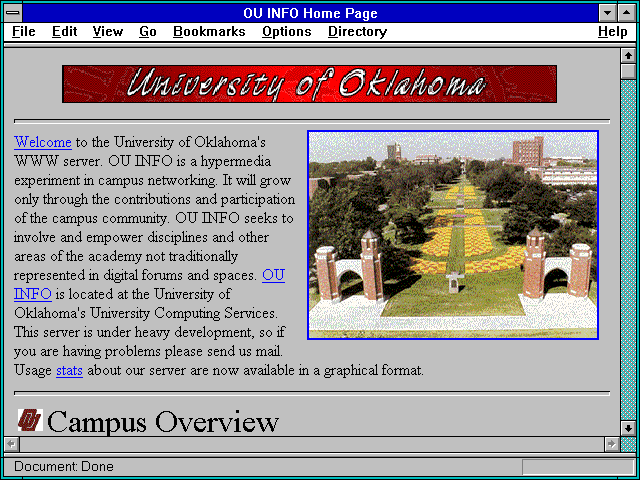Open the usage stats link
Image resolution: width=640 pixels, height=480 pixels.
[69, 370]
